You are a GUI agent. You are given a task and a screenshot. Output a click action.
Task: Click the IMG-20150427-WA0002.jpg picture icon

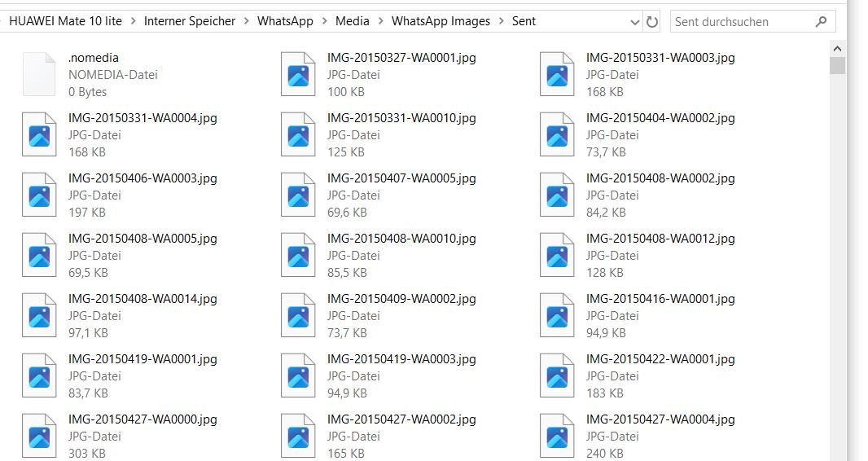pyautogui.click(x=298, y=436)
